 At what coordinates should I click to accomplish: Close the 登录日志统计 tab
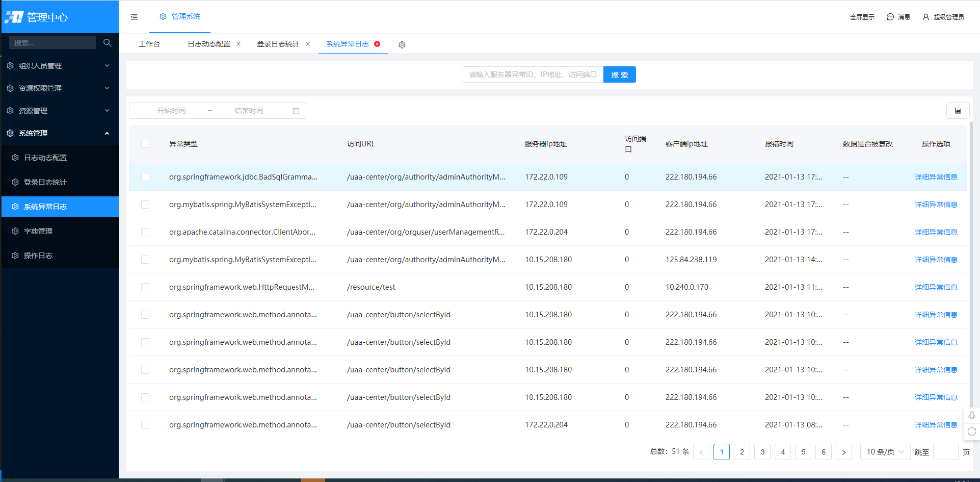point(308,44)
